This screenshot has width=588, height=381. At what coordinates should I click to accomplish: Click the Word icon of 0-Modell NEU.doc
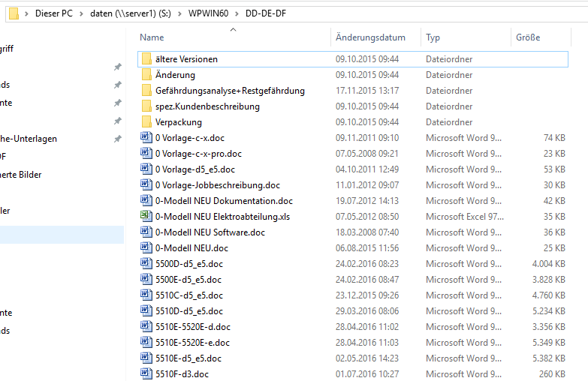click(146, 248)
